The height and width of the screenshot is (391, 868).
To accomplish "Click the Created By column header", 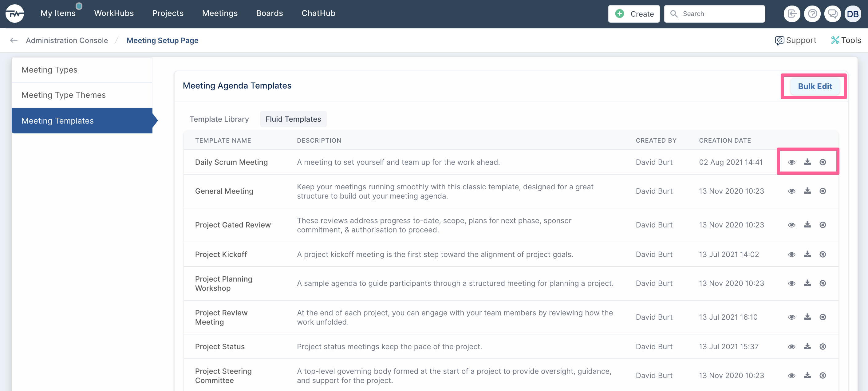I will point(656,140).
